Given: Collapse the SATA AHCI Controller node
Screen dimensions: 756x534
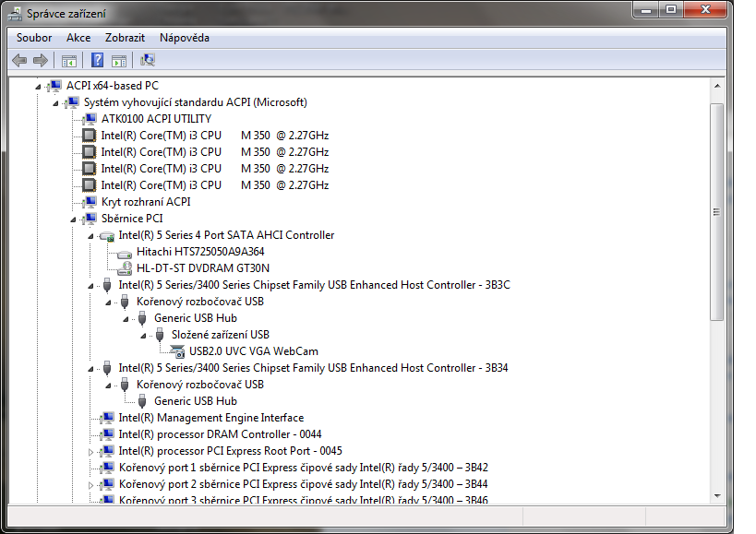Looking at the screenshot, I should (90, 236).
